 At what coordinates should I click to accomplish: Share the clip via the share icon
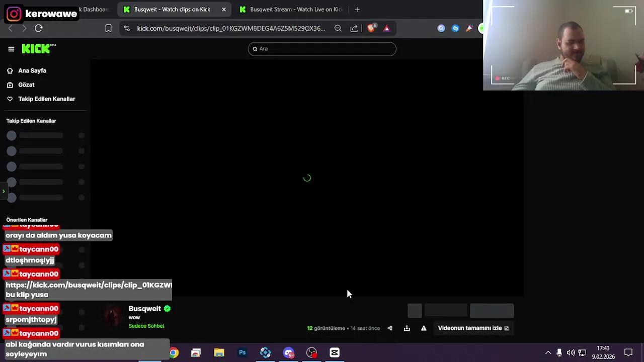click(x=390, y=328)
